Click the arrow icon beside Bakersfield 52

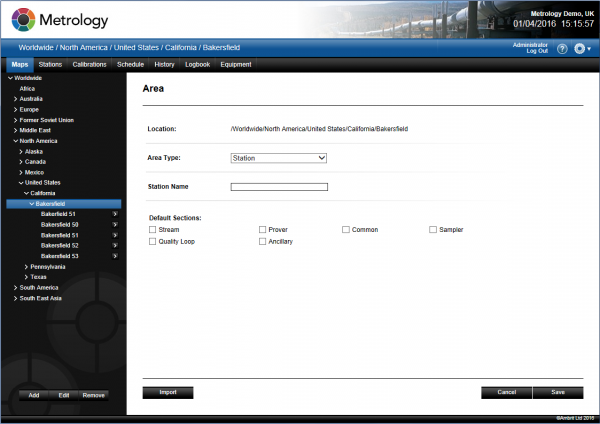click(x=115, y=246)
